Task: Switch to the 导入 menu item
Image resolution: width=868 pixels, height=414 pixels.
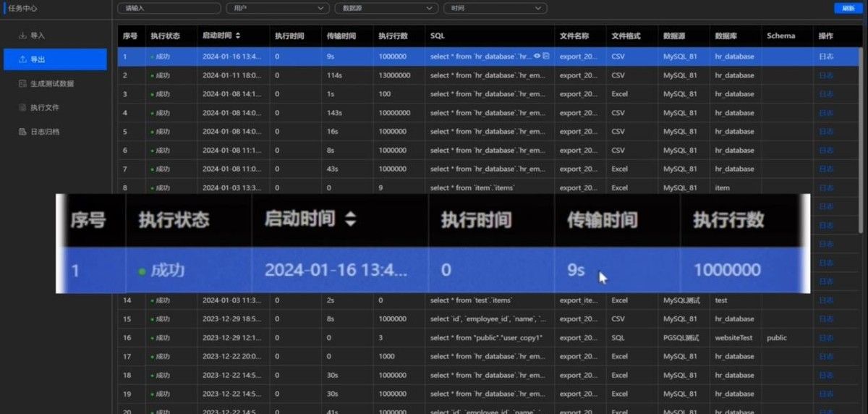Action: click(38, 35)
